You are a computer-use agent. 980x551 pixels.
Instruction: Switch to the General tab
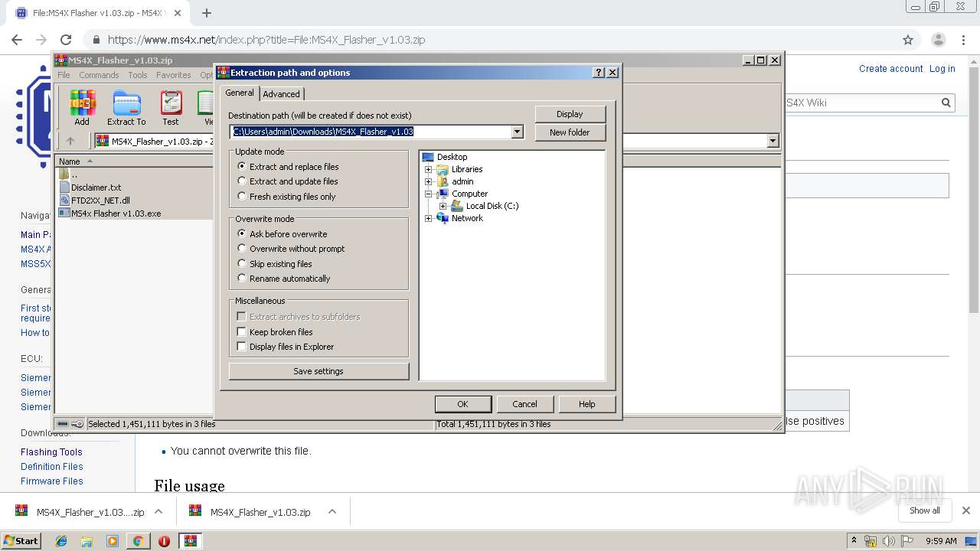coord(240,93)
